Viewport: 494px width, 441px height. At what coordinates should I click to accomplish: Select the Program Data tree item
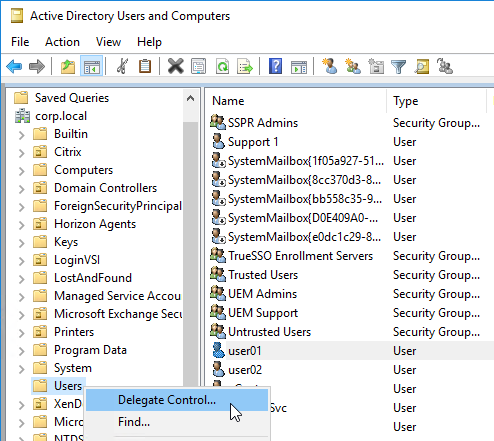pos(90,350)
